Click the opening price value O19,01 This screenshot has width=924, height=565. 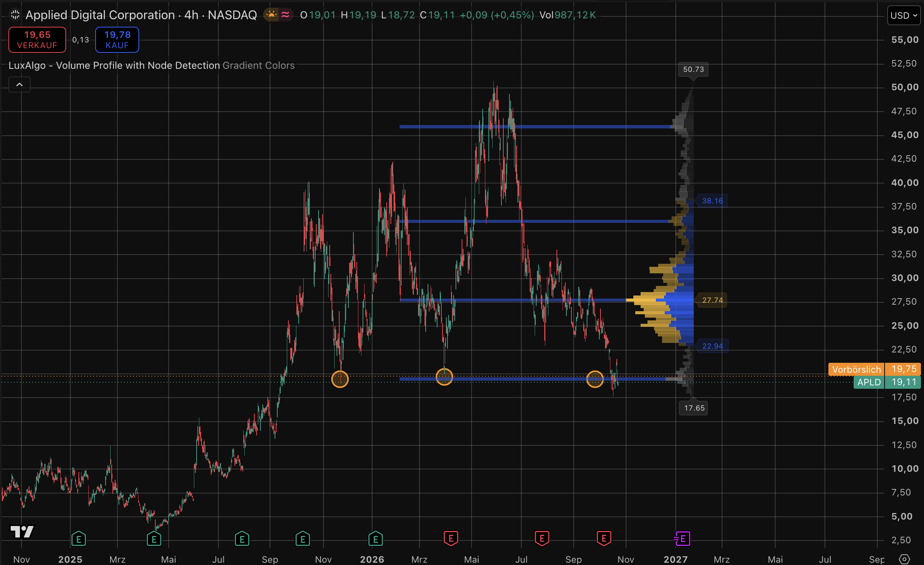point(318,15)
